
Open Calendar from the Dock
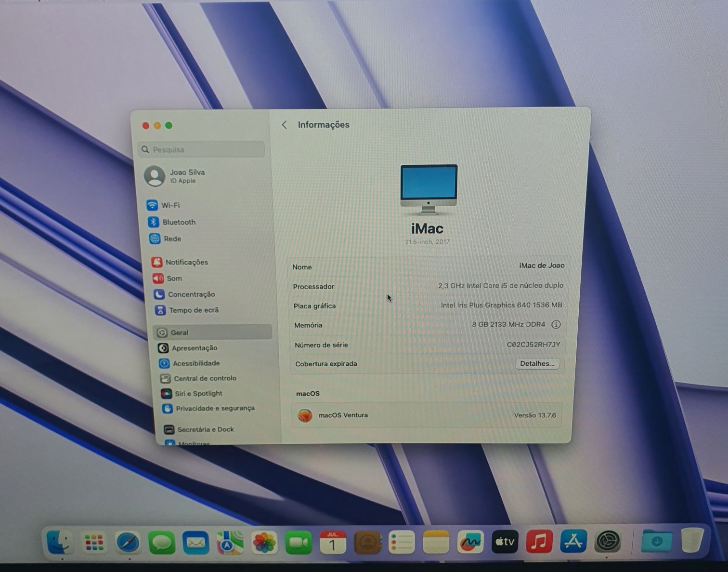(333, 542)
